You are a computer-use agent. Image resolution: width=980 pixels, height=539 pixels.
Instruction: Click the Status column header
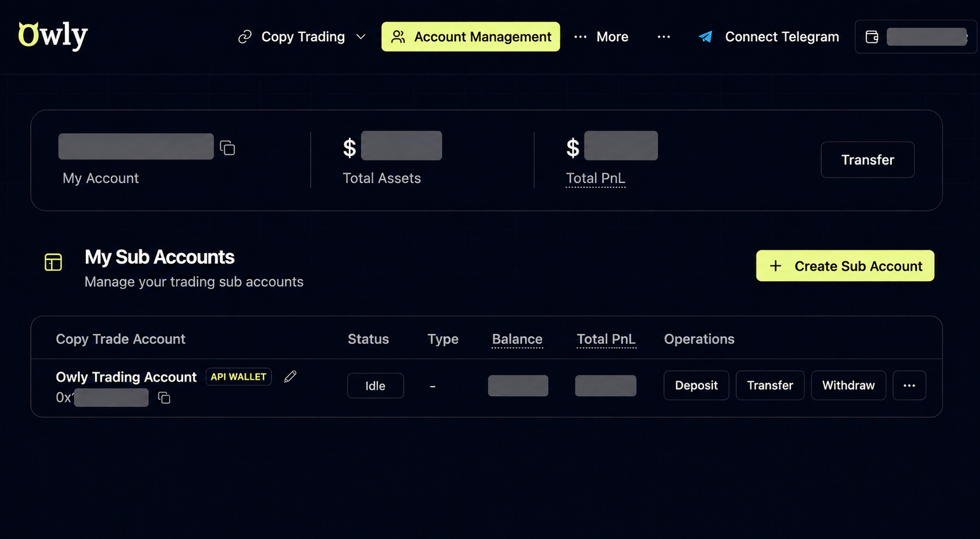click(x=368, y=339)
